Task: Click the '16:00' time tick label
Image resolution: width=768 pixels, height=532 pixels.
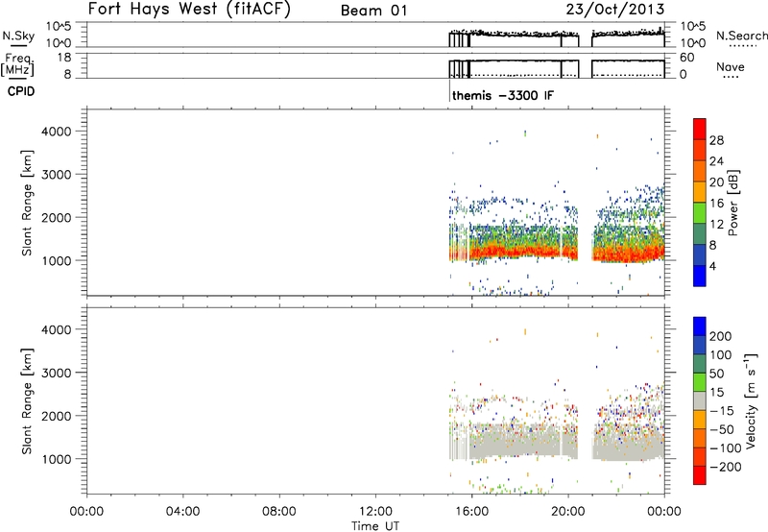Action: (471, 512)
